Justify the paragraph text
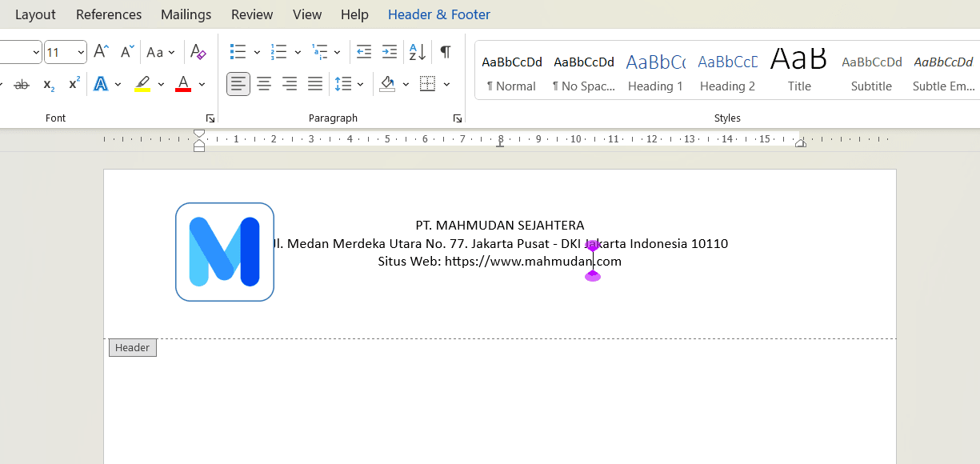This screenshot has height=464, width=980. pos(315,84)
